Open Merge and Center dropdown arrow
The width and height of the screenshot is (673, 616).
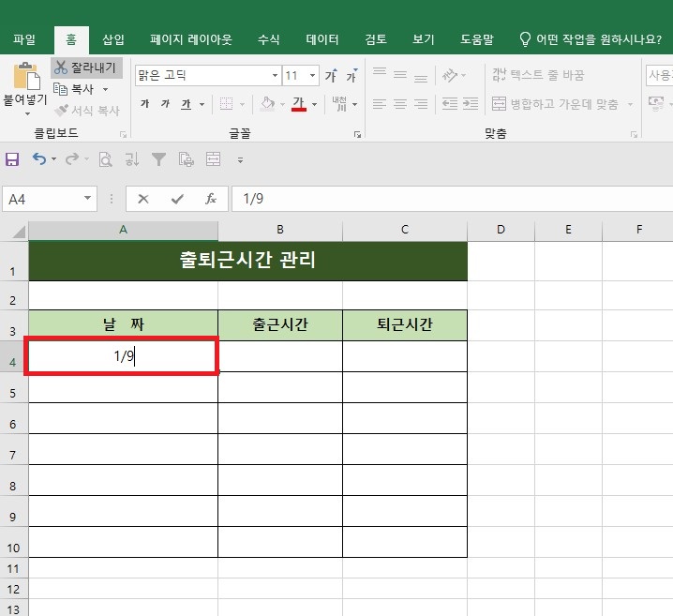tap(630, 104)
